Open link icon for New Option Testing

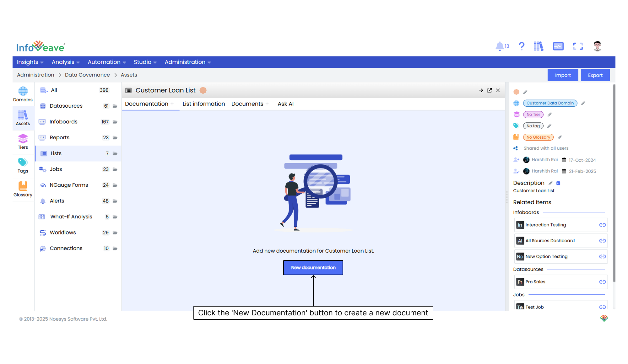click(x=602, y=257)
